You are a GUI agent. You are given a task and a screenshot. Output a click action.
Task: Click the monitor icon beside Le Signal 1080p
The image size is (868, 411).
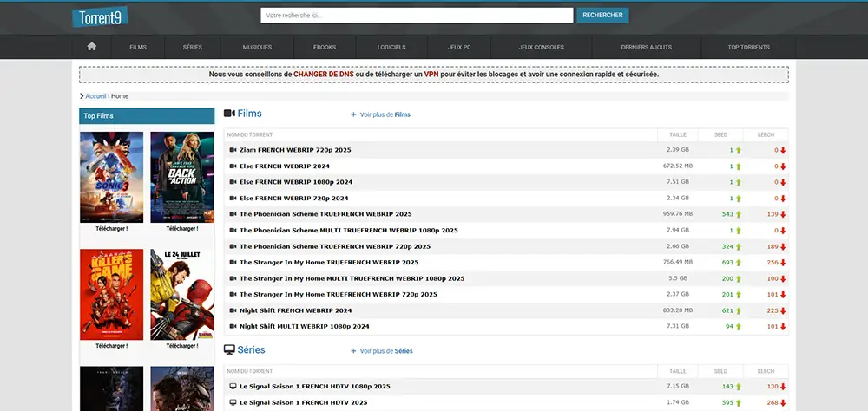click(x=233, y=386)
